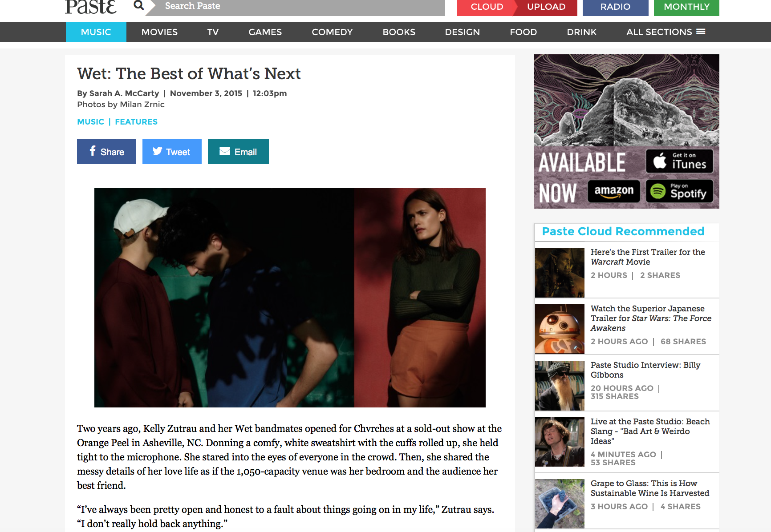Open the Radio button

click(615, 7)
